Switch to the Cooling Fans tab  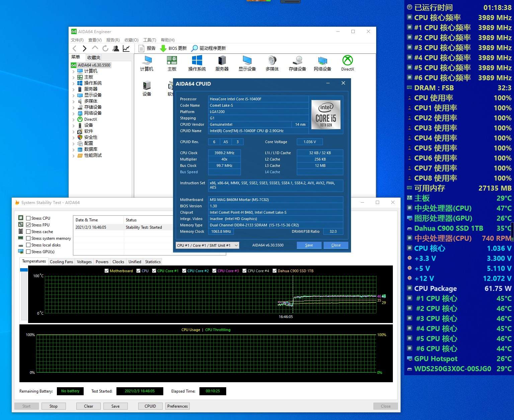click(x=61, y=262)
